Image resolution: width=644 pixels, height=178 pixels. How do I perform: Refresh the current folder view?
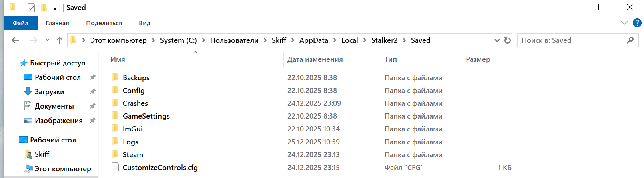coord(508,40)
